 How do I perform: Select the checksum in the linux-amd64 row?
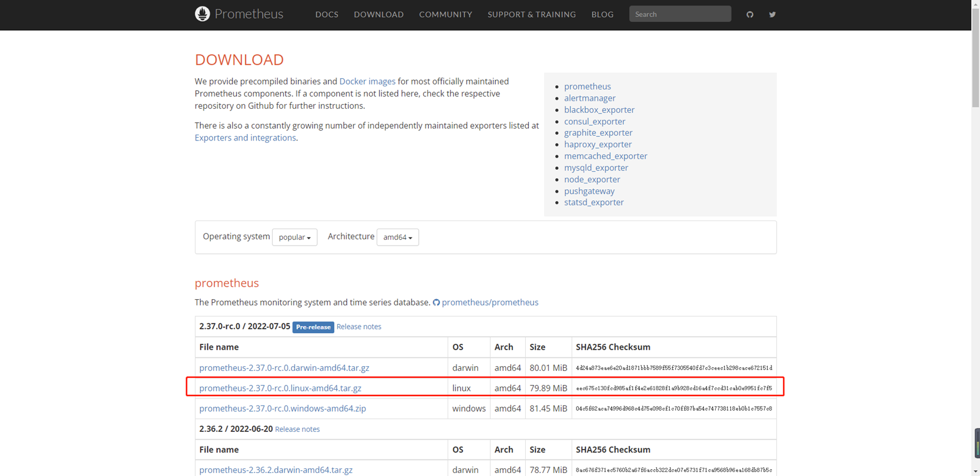click(x=674, y=388)
